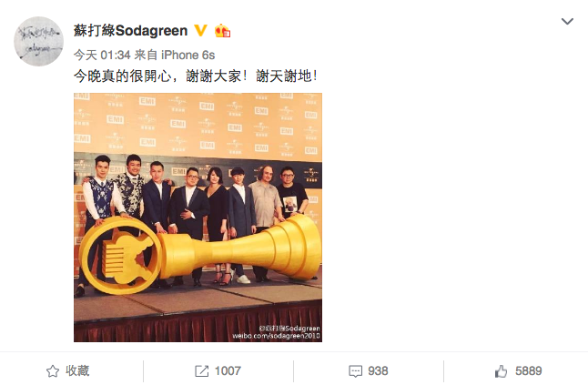Click the comment bubble icon
The image size is (588, 385).
coord(356,371)
